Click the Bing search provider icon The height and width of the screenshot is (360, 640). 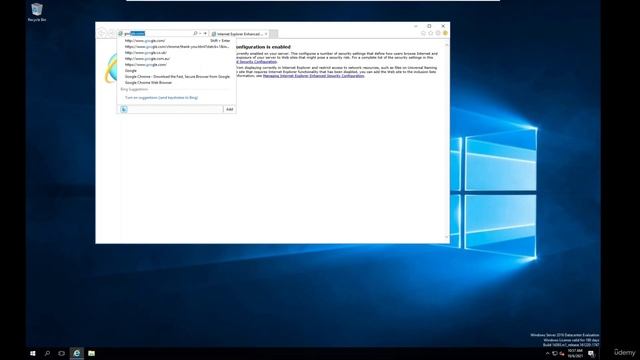click(124, 109)
